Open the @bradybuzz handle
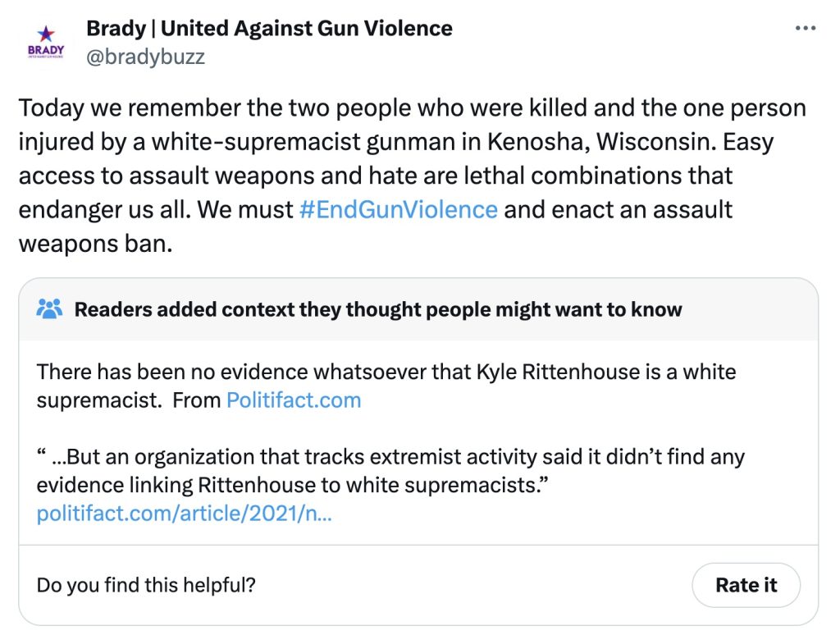Viewport: 840px width, 635px height. [x=145, y=57]
